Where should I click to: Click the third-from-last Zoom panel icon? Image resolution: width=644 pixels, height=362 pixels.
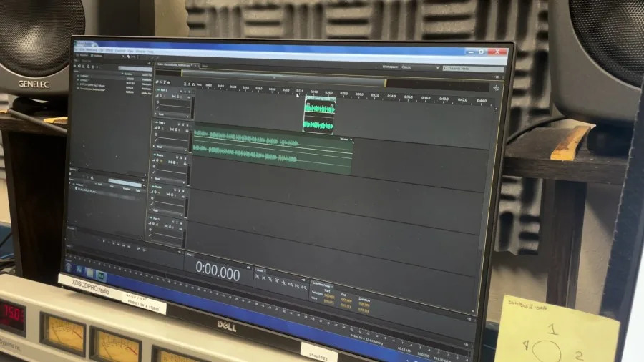click(291, 284)
